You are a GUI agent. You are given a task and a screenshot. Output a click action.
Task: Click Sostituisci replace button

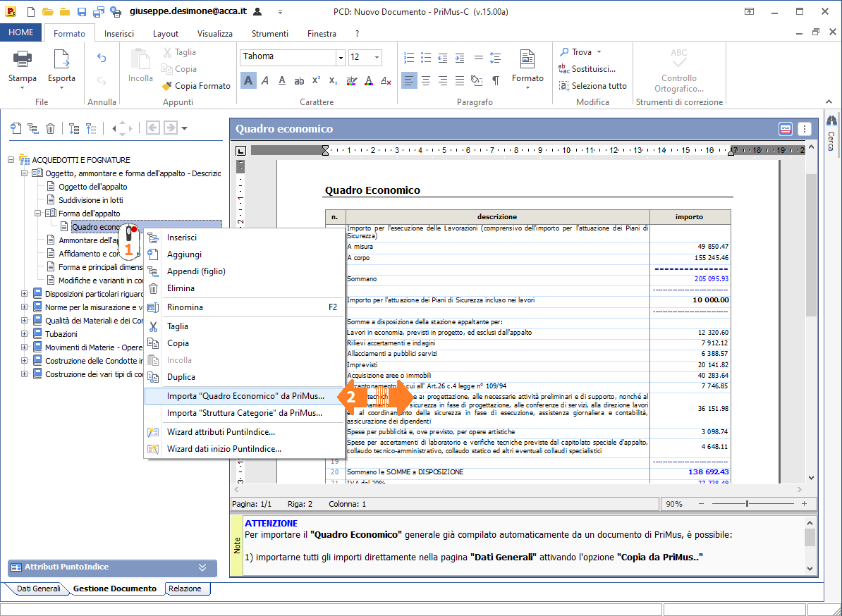coord(593,69)
